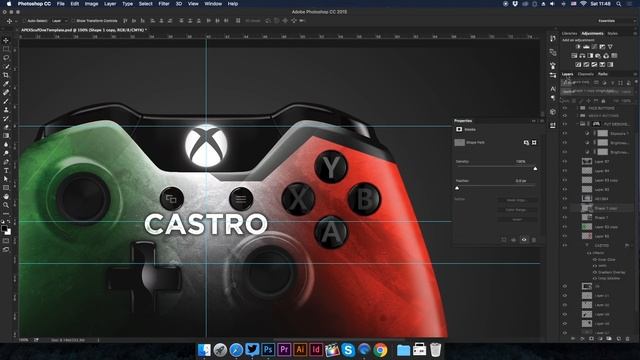The image size is (640, 360).
Task: Open the Layer menu
Action: 110,4
